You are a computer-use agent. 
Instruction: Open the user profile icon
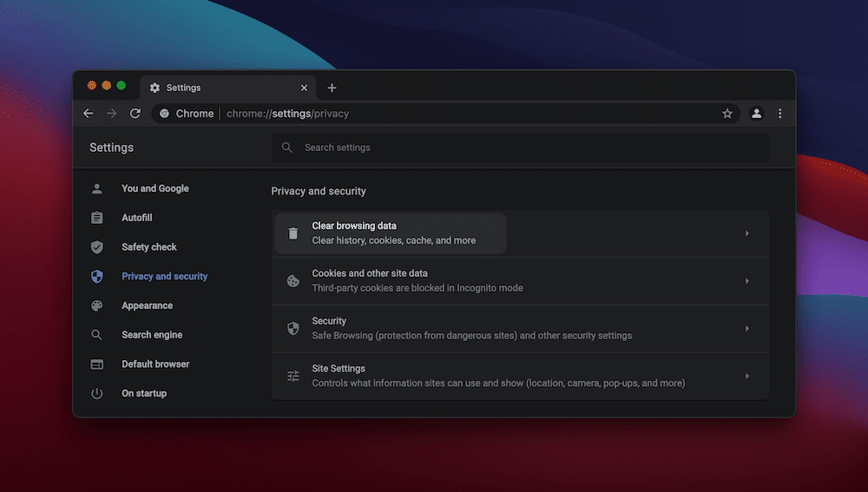pyautogui.click(x=756, y=114)
